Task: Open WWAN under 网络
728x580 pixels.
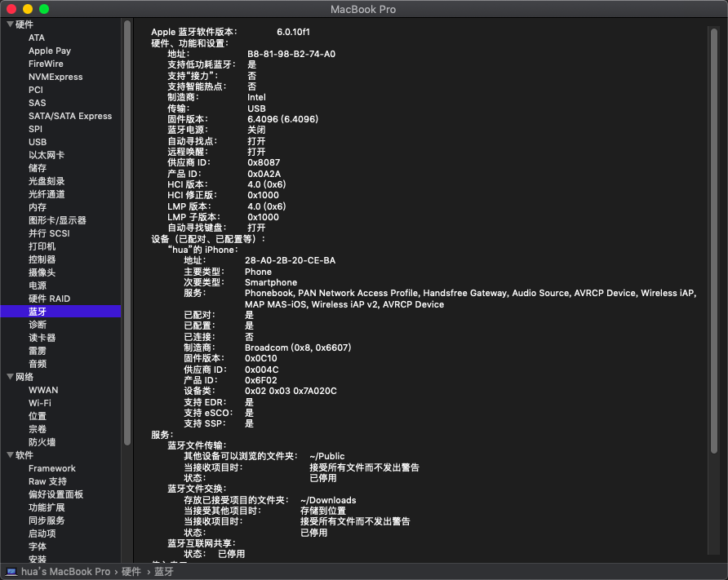Action: 43,390
